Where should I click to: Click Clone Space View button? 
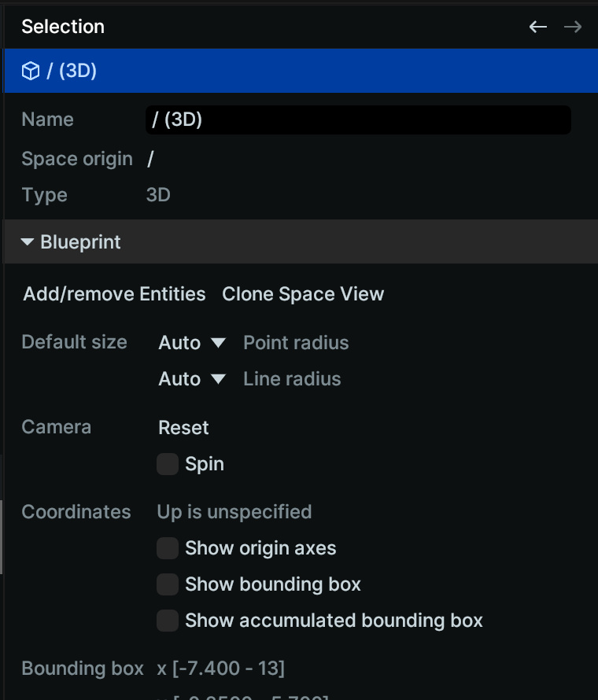[x=303, y=294]
